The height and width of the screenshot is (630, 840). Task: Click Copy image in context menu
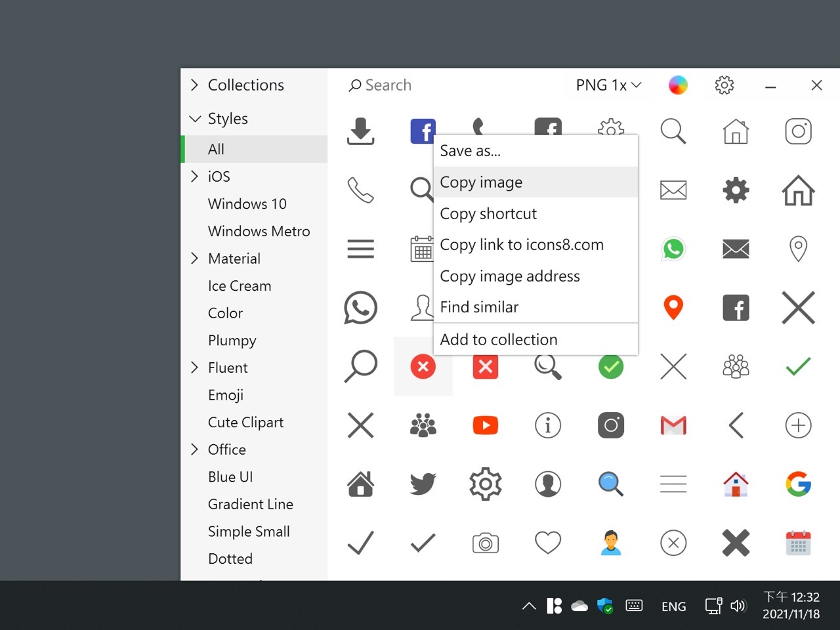[535, 182]
